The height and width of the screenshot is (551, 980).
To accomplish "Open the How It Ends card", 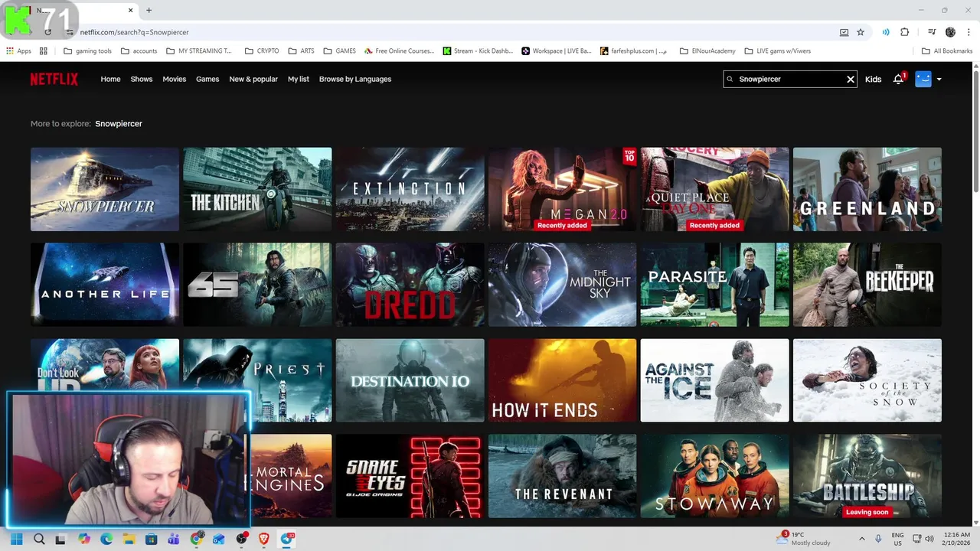I will point(562,380).
